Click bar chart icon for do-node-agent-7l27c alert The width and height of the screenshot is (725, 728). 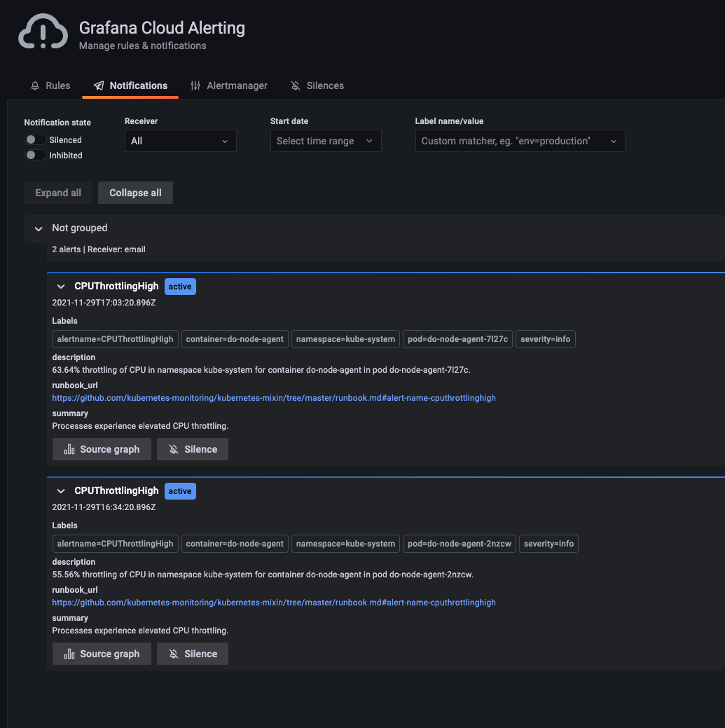point(69,449)
